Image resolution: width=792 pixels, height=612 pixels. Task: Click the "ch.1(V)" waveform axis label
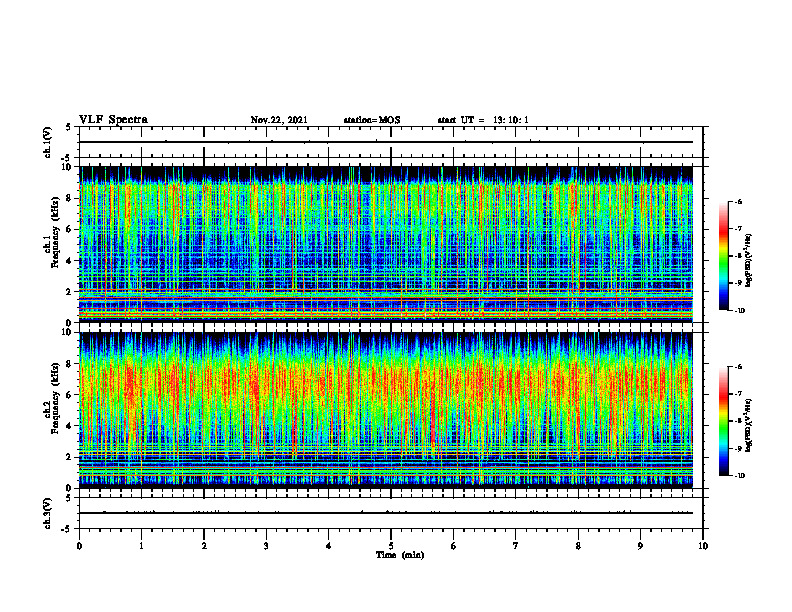click(48, 142)
